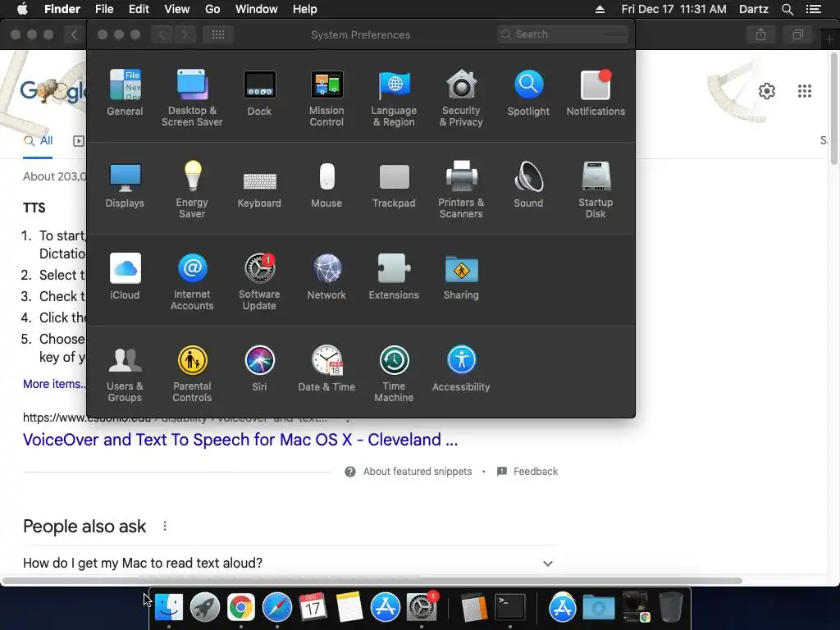
Task: Open Parental Controls pane
Action: (x=192, y=374)
